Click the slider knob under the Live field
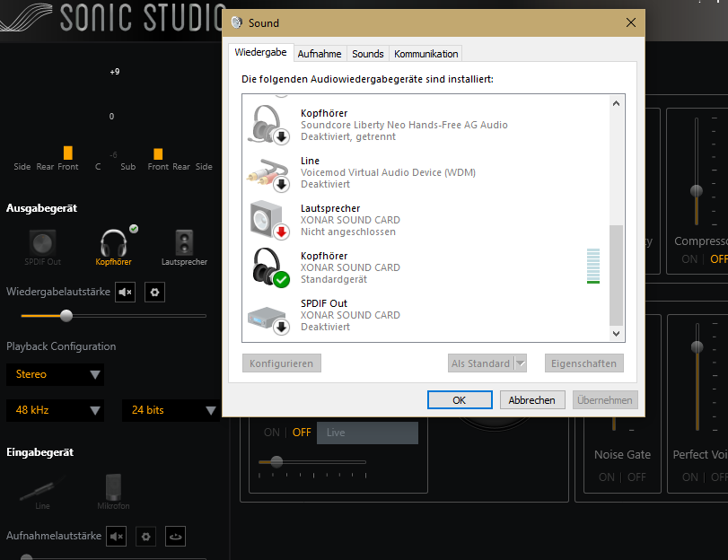Image resolution: width=728 pixels, height=560 pixels. point(276,462)
